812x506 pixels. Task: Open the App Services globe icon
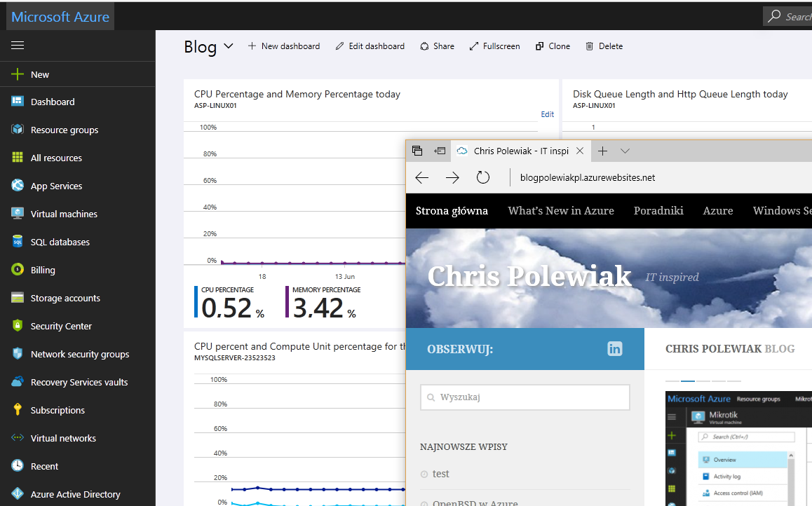pyautogui.click(x=18, y=185)
